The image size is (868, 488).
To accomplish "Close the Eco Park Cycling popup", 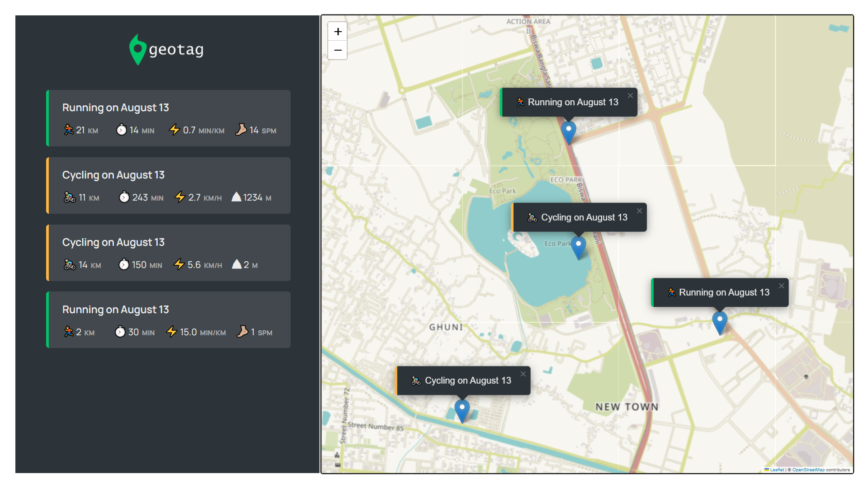I will pos(639,211).
